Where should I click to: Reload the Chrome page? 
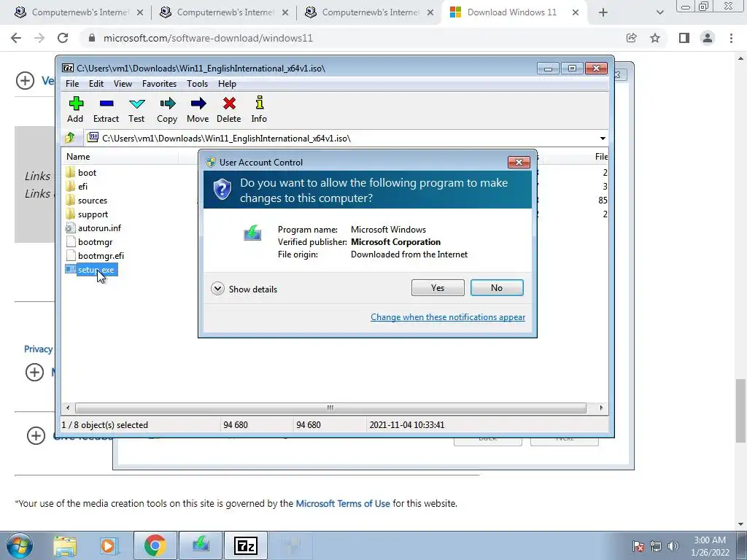point(63,38)
